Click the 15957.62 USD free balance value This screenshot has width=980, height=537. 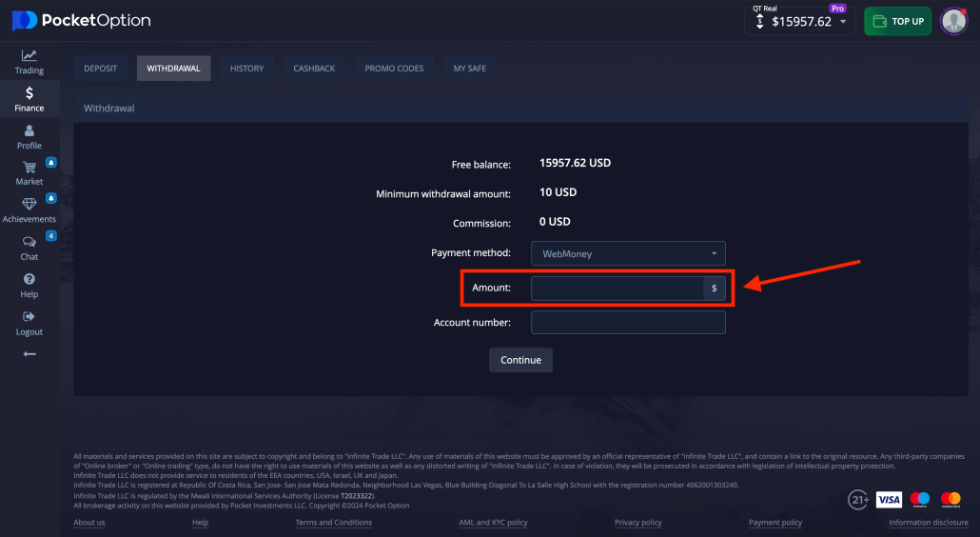[x=575, y=163]
